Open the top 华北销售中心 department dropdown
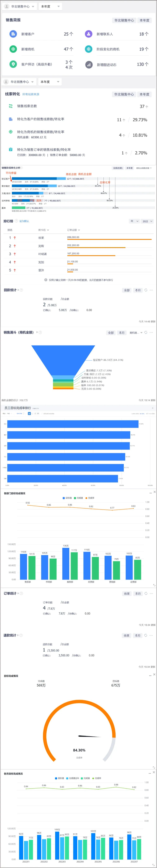 20,6
